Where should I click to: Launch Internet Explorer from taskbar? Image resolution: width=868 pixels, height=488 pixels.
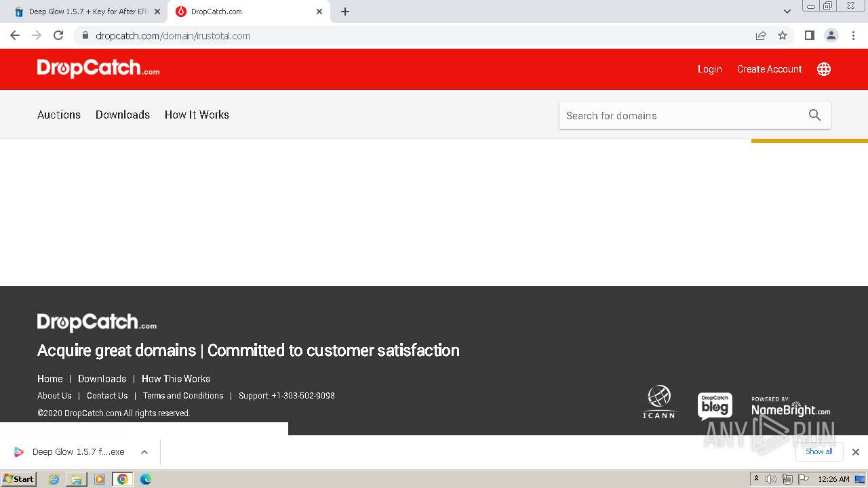[x=54, y=479]
